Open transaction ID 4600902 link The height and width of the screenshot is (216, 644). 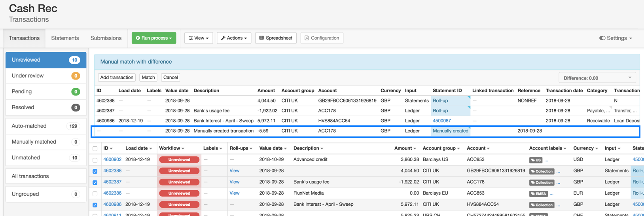click(112, 159)
